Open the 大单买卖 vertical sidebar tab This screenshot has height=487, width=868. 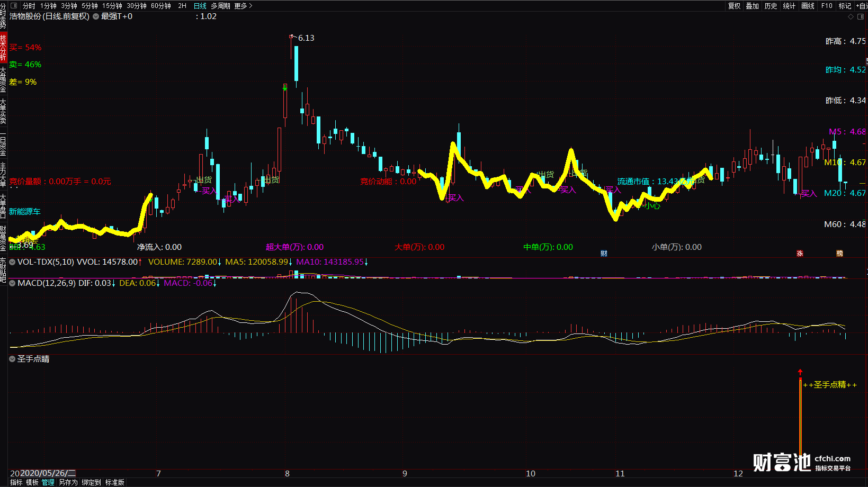pos(3,111)
